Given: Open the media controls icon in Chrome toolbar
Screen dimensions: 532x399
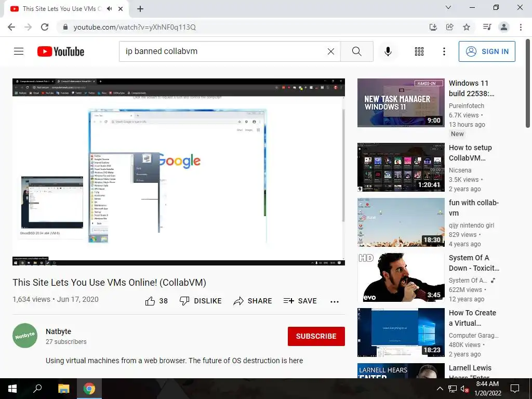Looking at the screenshot, I should [487, 27].
